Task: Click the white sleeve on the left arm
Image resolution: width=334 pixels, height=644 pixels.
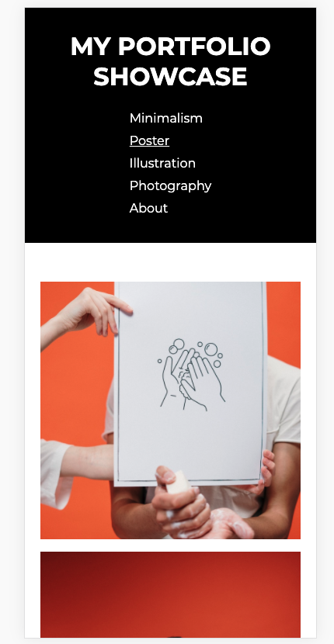Action: [x=56, y=473]
